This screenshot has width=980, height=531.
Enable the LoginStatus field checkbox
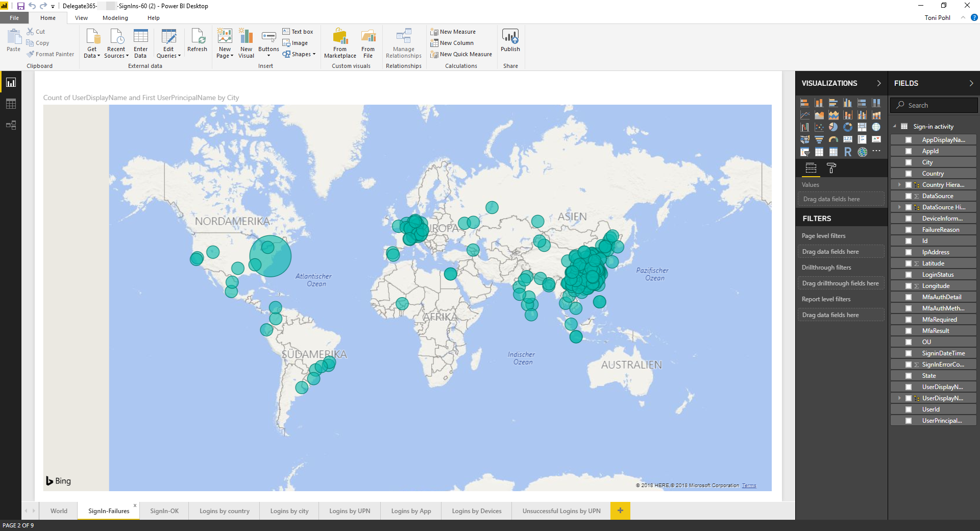coord(909,275)
